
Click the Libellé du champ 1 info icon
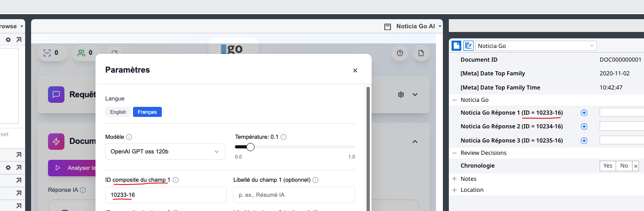[315, 180]
